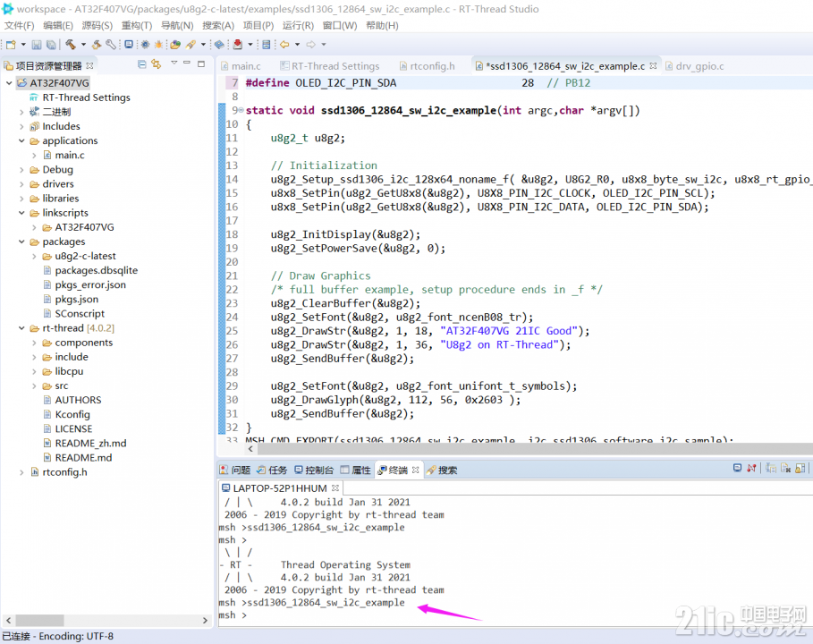Open the wrench settings icon in toolbar
This screenshot has width=813, height=644.
(x=110, y=45)
